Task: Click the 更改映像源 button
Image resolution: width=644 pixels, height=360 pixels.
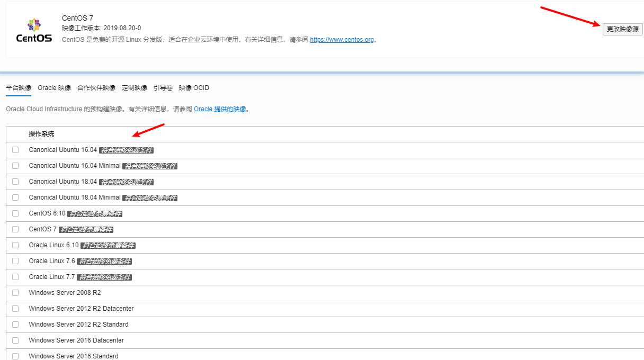Action: [x=622, y=29]
